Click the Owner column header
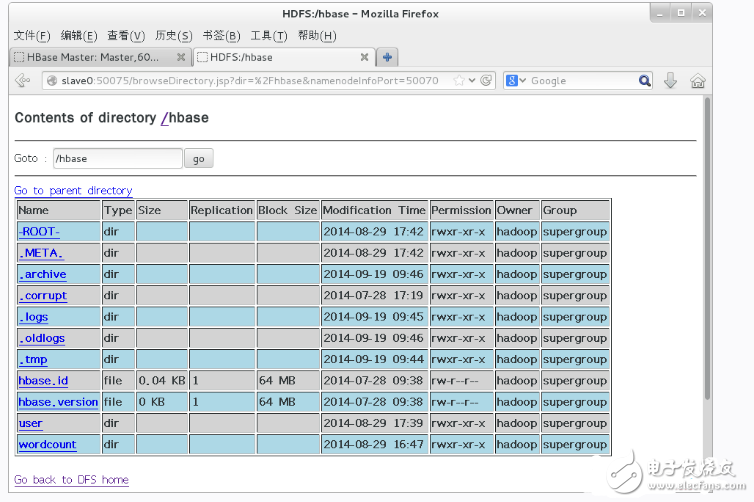The image size is (754, 502). 515,210
